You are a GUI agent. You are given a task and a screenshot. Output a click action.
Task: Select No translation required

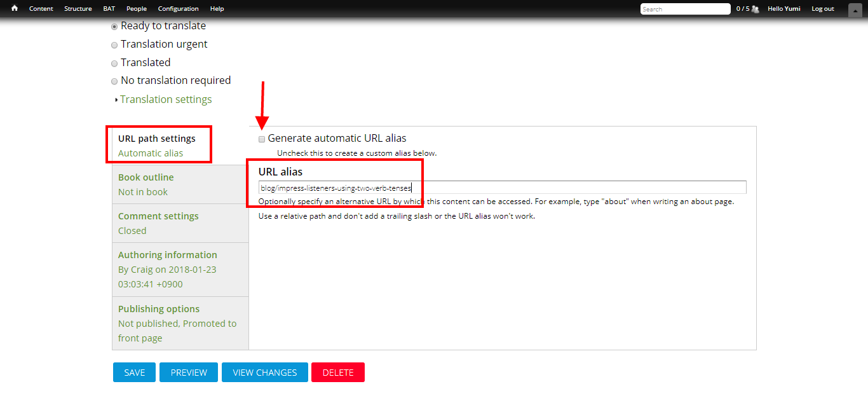pyautogui.click(x=114, y=81)
